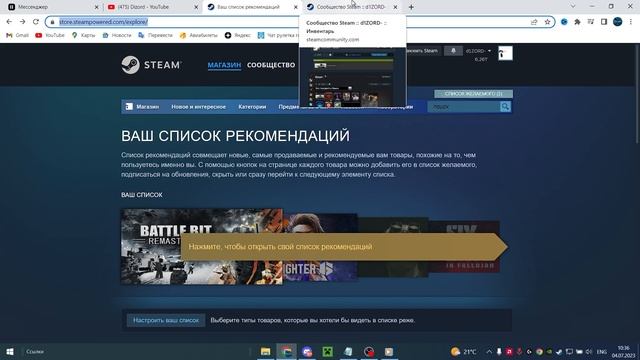Open the weather widget showing 21°C

[463, 351]
